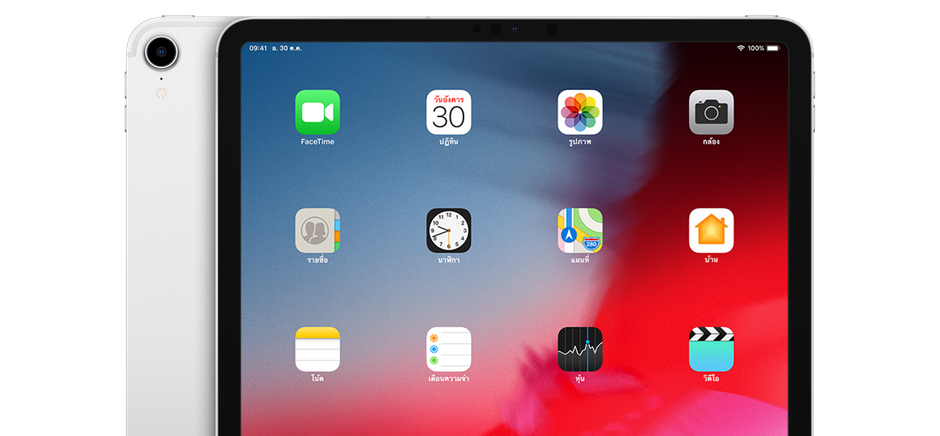Screen dimensions: 940x436
Task: Tap the FaceTime label text
Action: click(317, 142)
